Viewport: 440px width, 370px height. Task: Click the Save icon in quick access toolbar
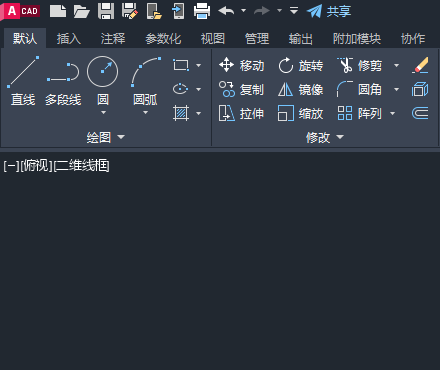pyautogui.click(x=106, y=11)
